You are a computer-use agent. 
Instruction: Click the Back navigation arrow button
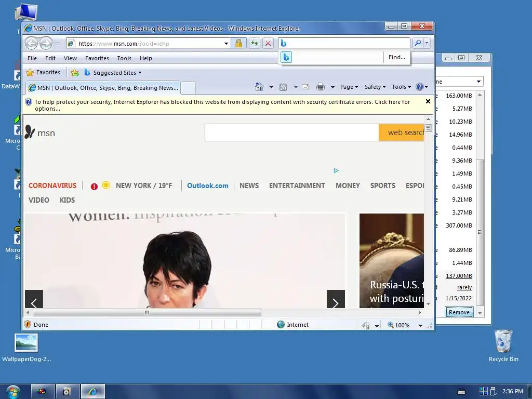click(x=32, y=44)
